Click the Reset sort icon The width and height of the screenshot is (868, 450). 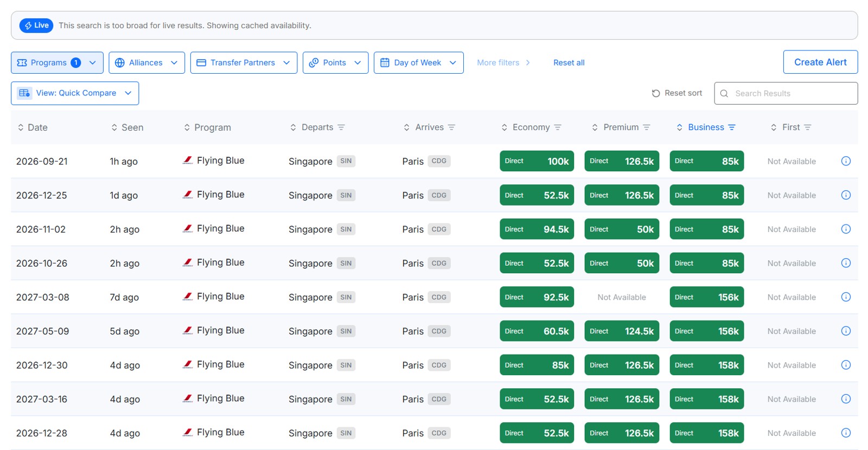[x=656, y=93]
